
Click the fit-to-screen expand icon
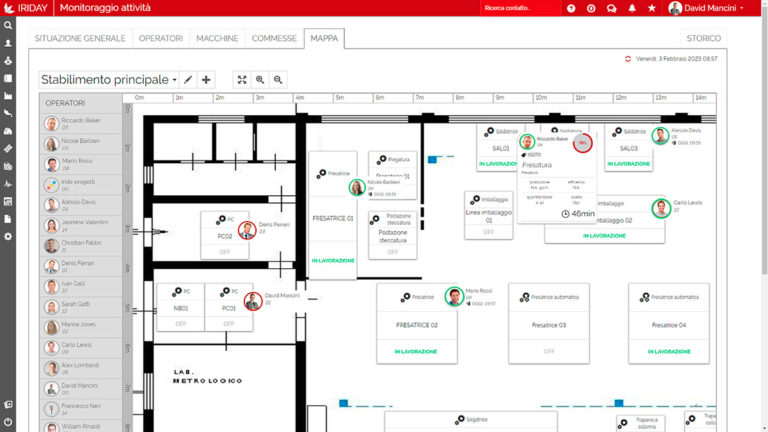(x=242, y=79)
